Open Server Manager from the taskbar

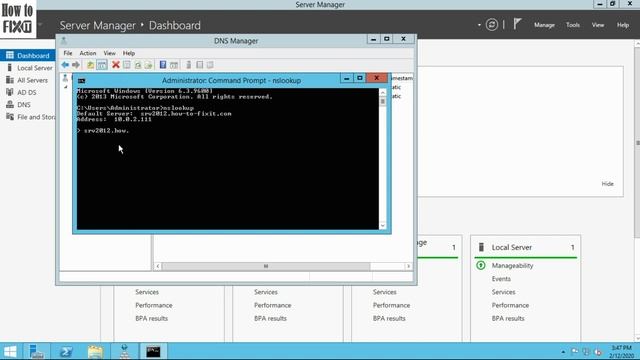click(x=36, y=351)
